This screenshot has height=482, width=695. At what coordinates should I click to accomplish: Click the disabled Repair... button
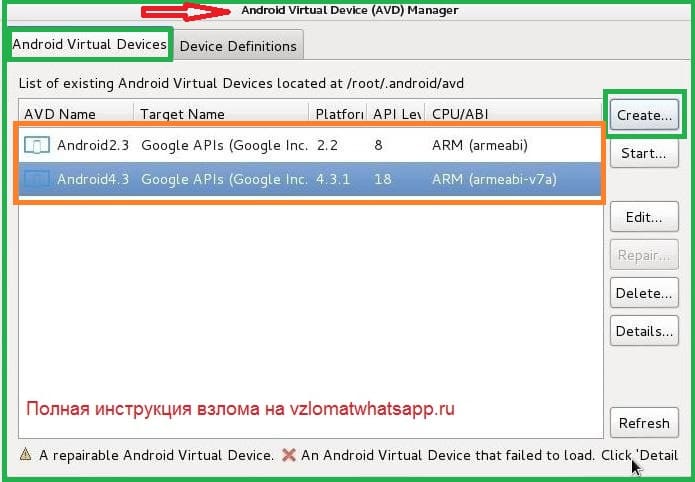coord(644,255)
